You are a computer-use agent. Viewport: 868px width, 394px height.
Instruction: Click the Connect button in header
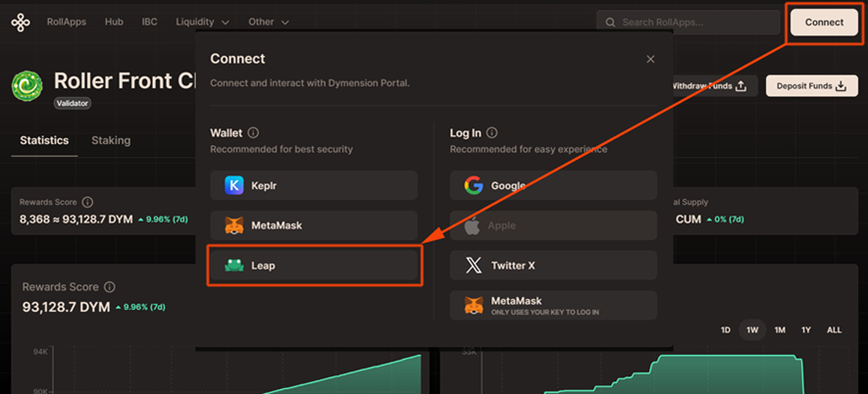[x=824, y=23]
